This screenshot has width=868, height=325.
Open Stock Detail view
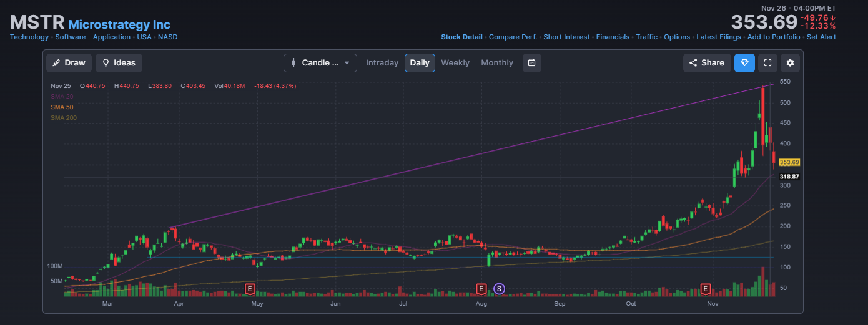pos(461,37)
